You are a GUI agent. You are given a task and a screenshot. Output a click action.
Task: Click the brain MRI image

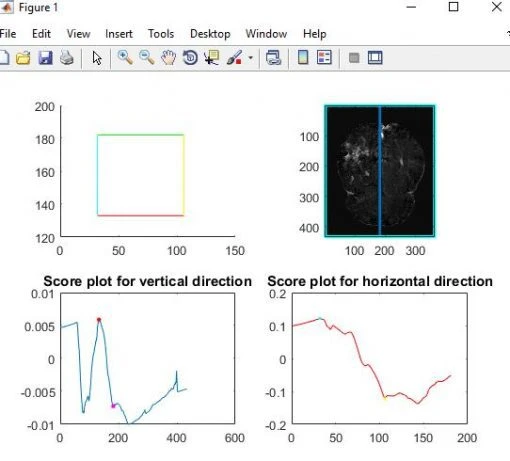click(380, 171)
